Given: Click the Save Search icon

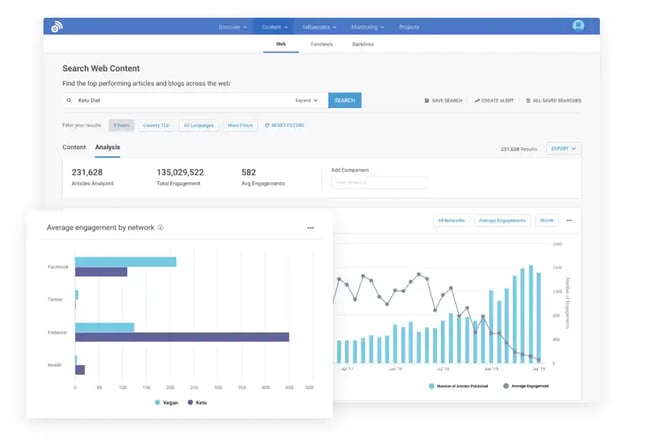Looking at the screenshot, I should (427, 101).
